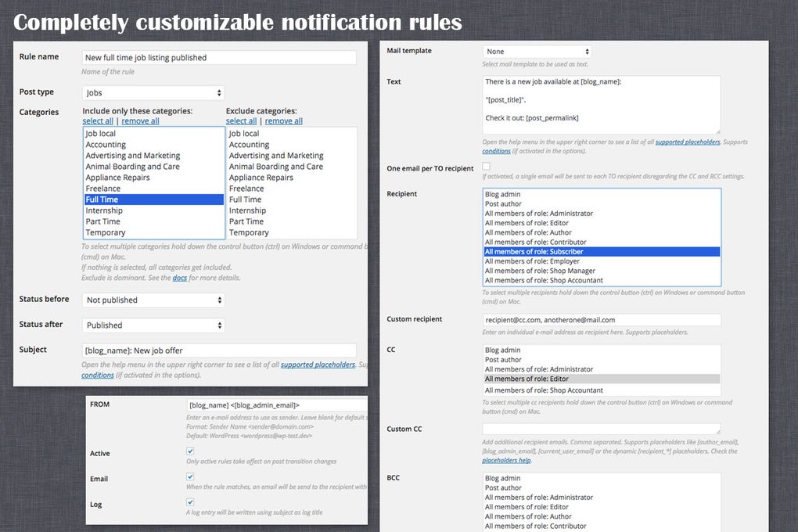
Task: Toggle the Email checkbox off
Action: coord(189,476)
